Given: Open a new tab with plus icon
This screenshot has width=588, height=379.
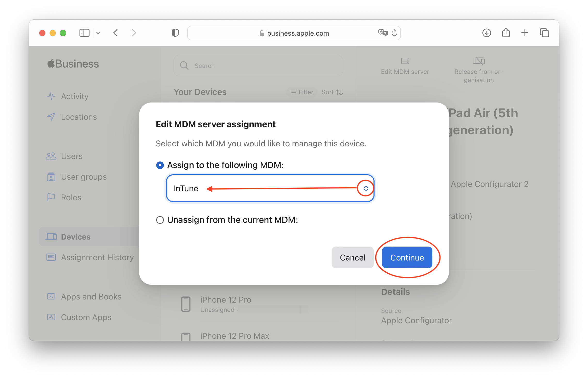Looking at the screenshot, I should coord(525,33).
